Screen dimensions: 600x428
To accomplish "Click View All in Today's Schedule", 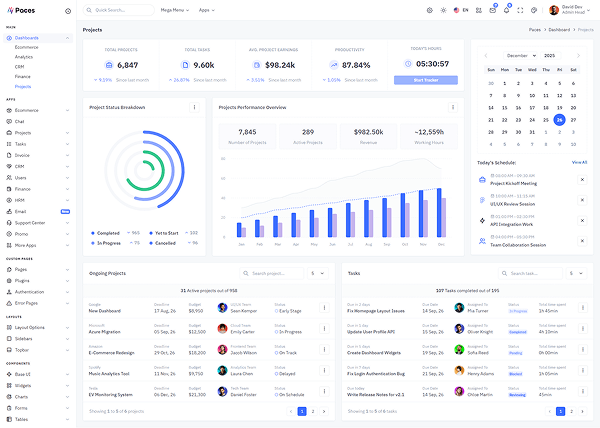I will pyautogui.click(x=579, y=161).
